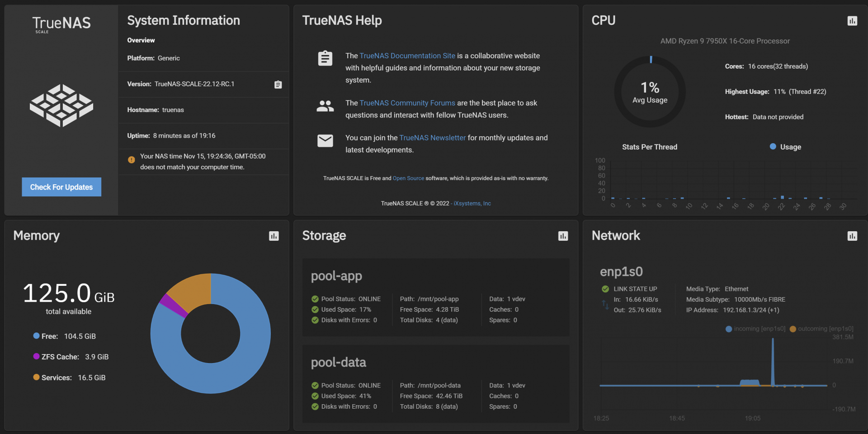Click the Hottest Data not provided entry

click(x=764, y=117)
